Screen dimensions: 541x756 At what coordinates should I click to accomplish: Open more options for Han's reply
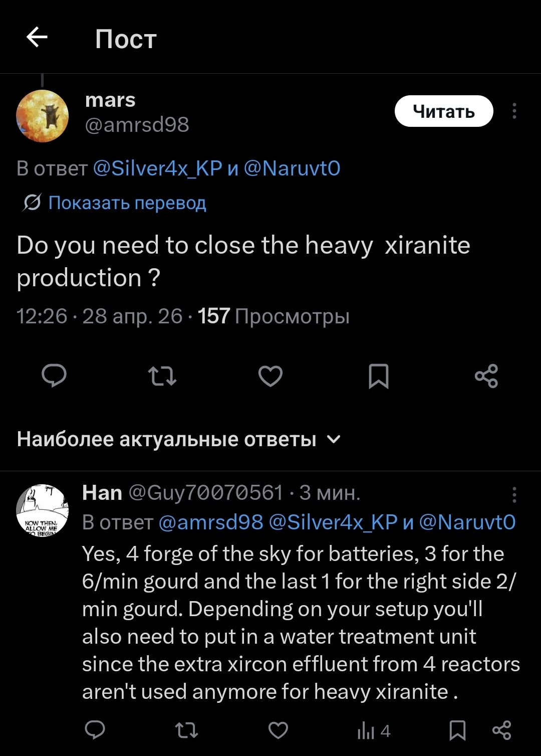coord(514,494)
